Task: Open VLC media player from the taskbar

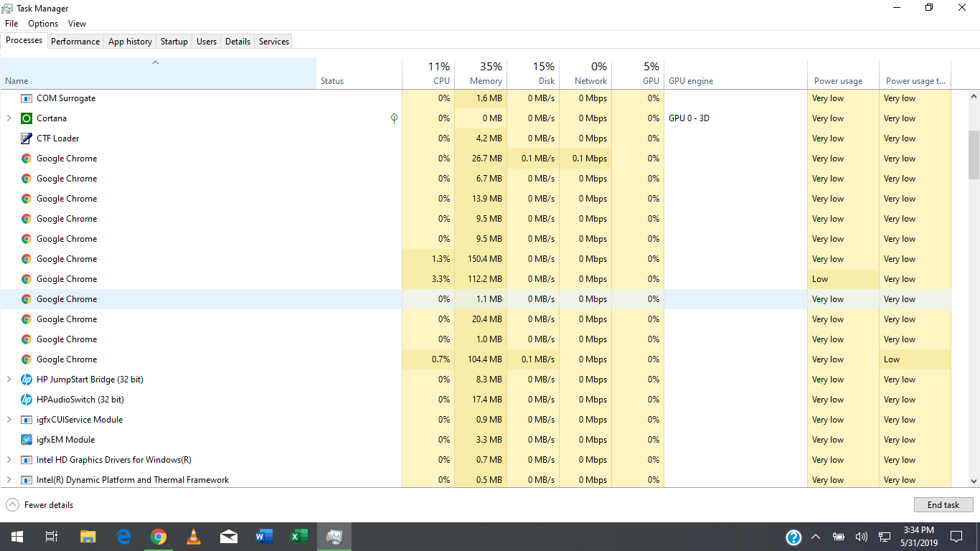Action: click(194, 537)
